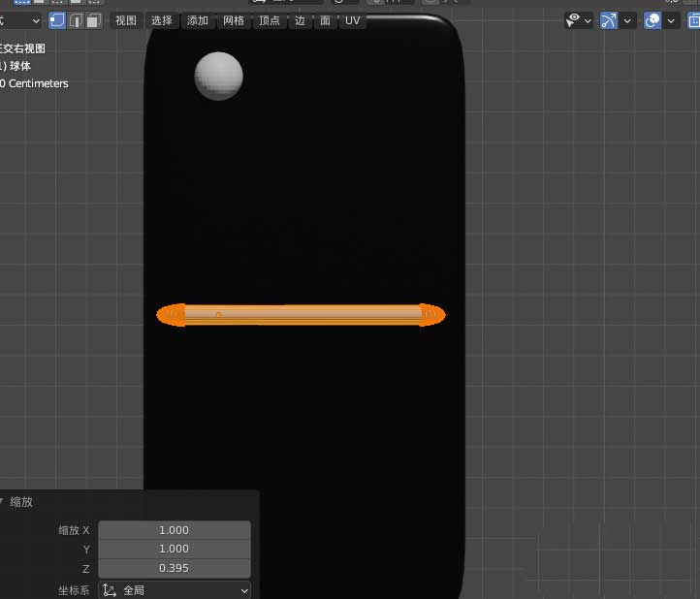The image size is (700, 599).
Task: Switch to edge select mode
Action: click(x=76, y=20)
